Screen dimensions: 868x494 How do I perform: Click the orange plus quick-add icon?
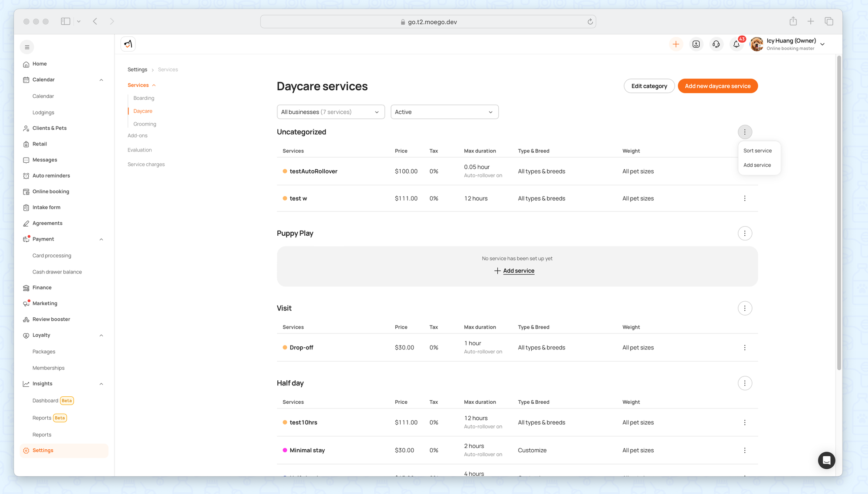(676, 44)
